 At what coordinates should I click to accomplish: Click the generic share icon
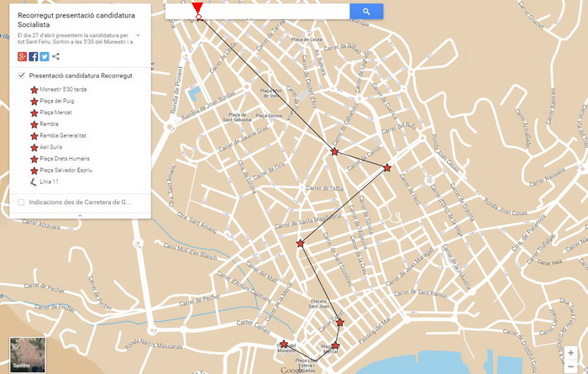point(56,56)
